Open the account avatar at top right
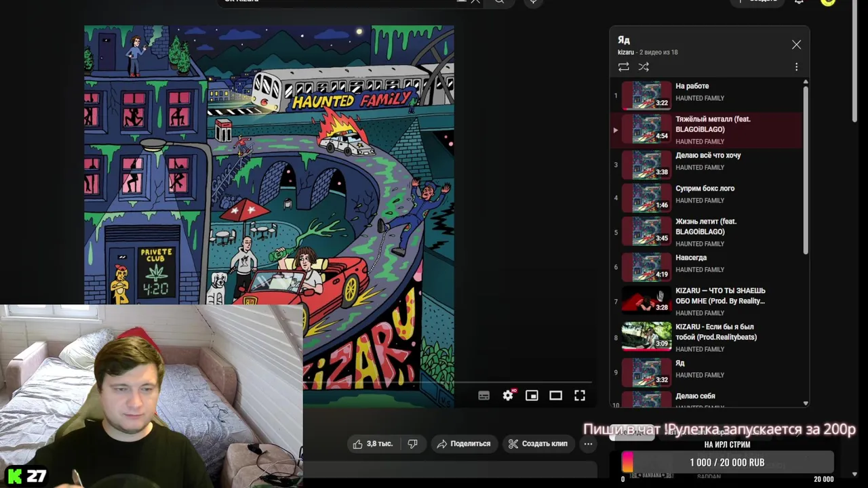The width and height of the screenshot is (868, 488). coord(827,2)
